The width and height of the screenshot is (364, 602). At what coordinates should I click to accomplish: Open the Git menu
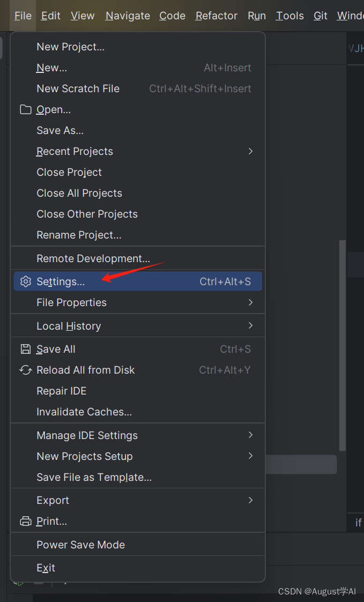click(x=320, y=16)
